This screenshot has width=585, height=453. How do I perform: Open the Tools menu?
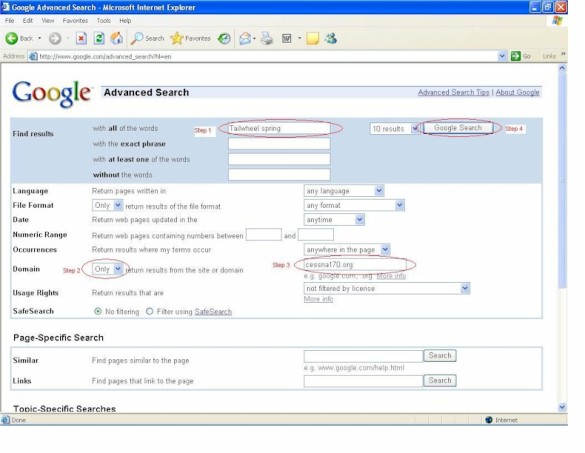click(103, 21)
